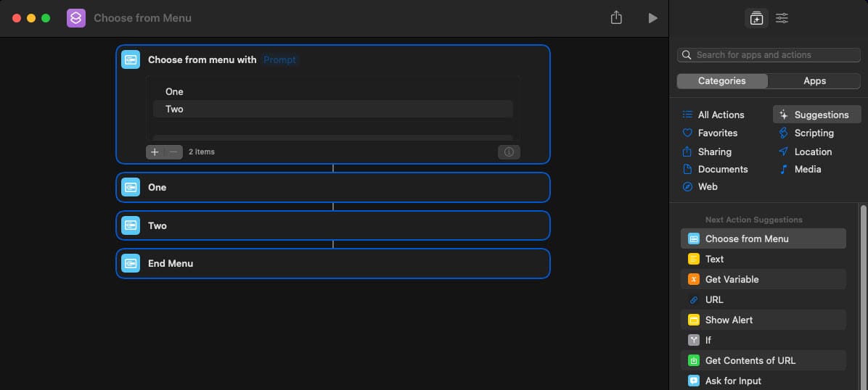Click the yellow Text action icon
The image size is (868, 390).
[x=694, y=259]
